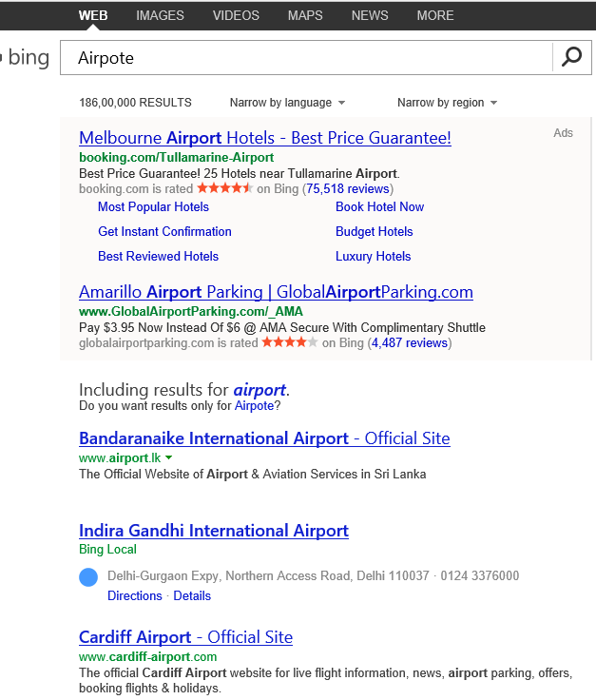Open Melbourne Airport Hotels ad link
Image resolution: width=596 pixels, height=700 pixels.
point(264,138)
